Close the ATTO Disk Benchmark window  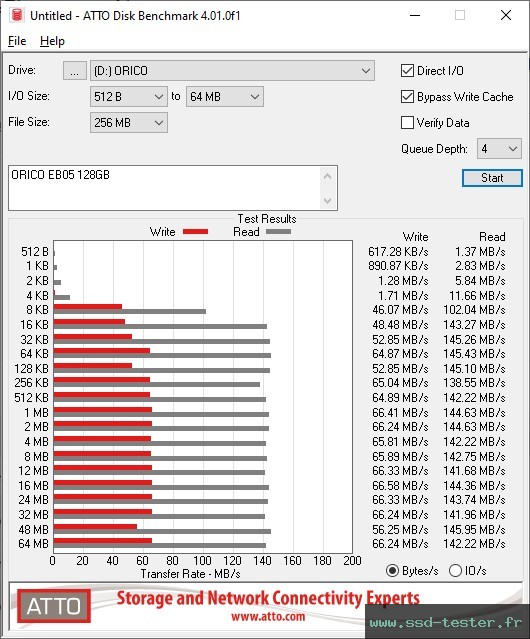(506, 15)
